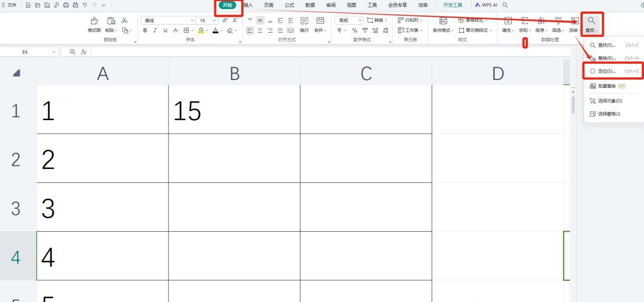Click the Copy icon under scissors

coord(125,30)
